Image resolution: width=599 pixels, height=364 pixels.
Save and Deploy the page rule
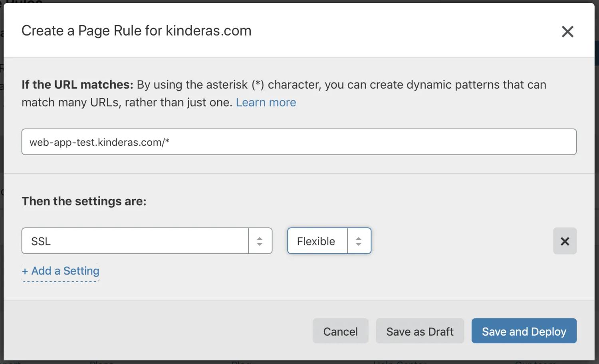coord(524,331)
